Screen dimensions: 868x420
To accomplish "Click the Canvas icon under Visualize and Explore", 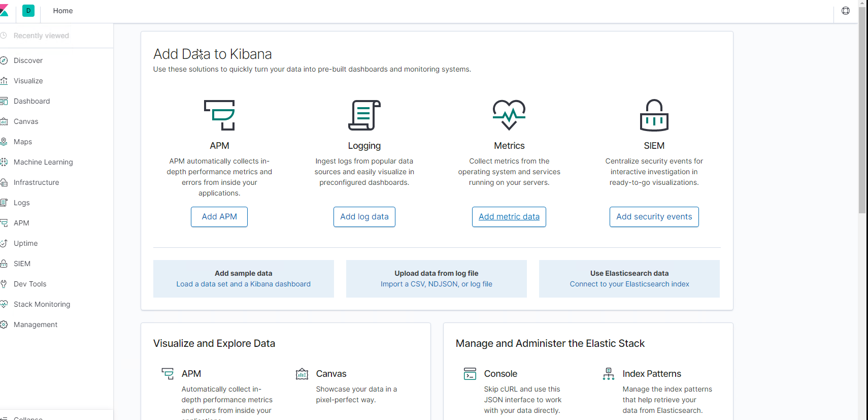I will coord(302,374).
